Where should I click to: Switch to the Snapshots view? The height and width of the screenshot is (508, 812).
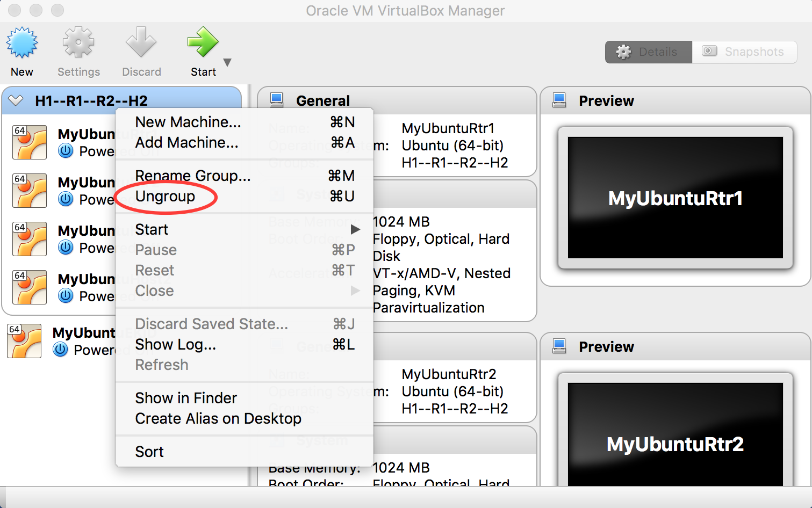click(x=745, y=52)
